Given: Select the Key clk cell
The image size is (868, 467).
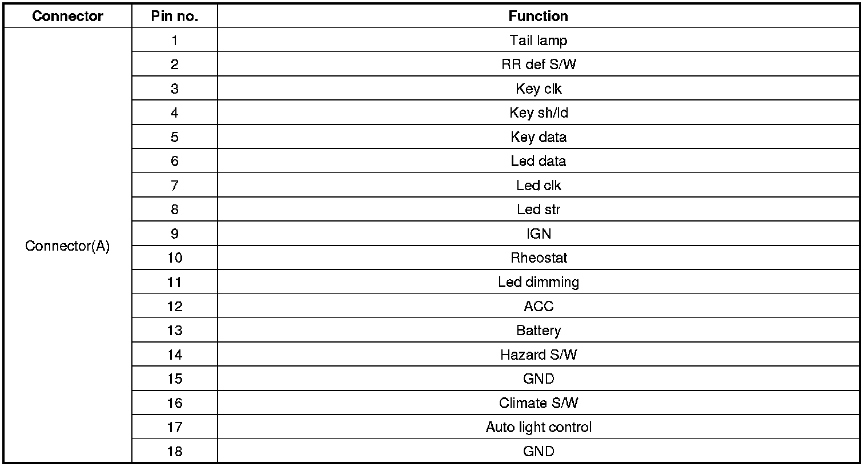Looking at the screenshot, I should click(538, 88).
